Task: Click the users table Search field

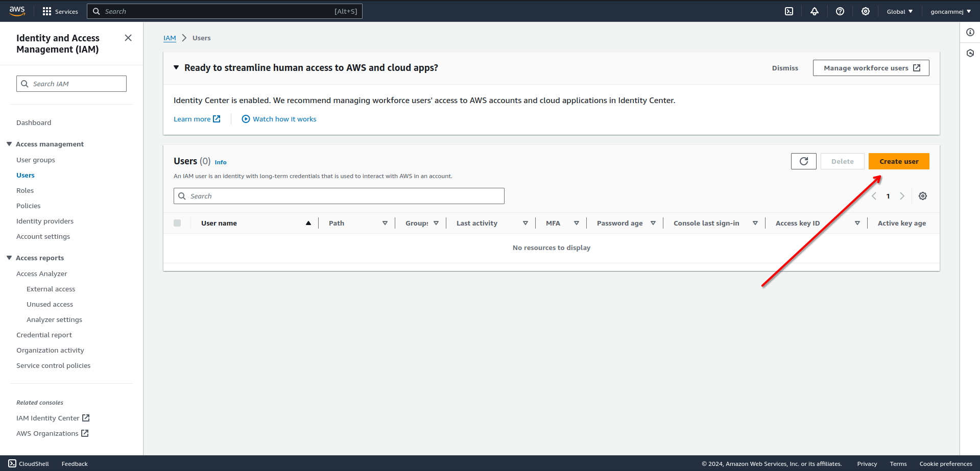Action: pos(339,196)
